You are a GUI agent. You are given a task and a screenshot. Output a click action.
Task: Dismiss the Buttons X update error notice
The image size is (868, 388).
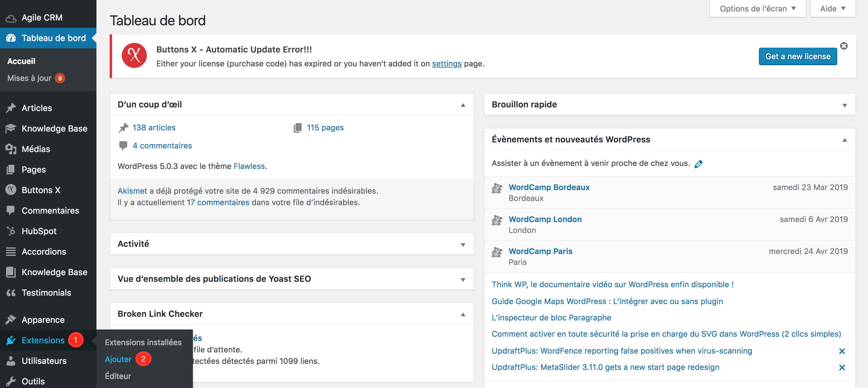(844, 46)
